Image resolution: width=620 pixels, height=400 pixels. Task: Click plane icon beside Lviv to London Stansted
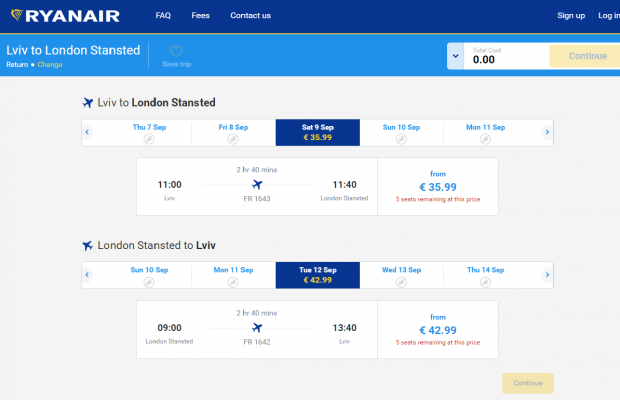point(88,102)
